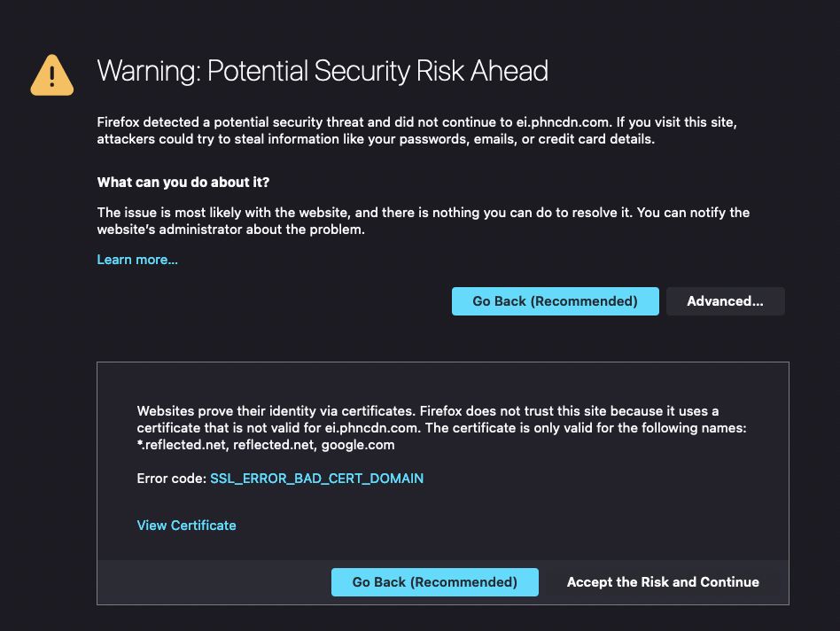Open the SSL_ERROR_BAD_CERT_DOMAIN error code link
Image resolution: width=840 pixels, height=631 pixels.
316,479
